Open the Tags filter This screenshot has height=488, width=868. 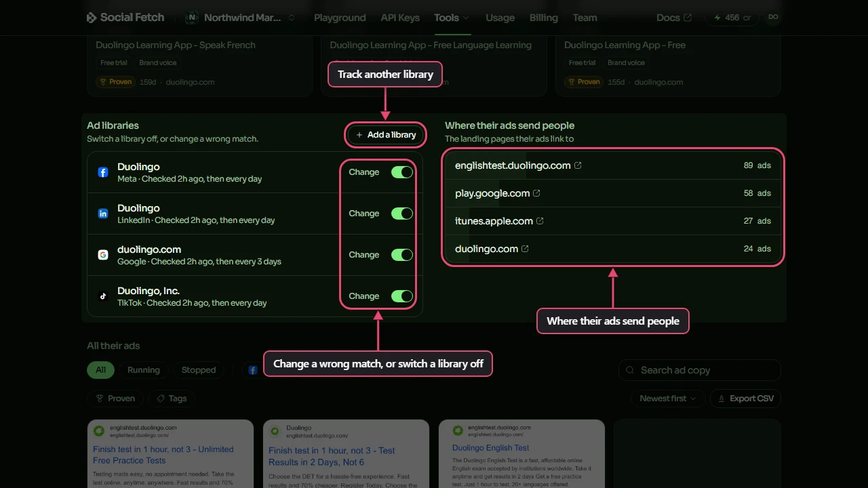(172, 399)
